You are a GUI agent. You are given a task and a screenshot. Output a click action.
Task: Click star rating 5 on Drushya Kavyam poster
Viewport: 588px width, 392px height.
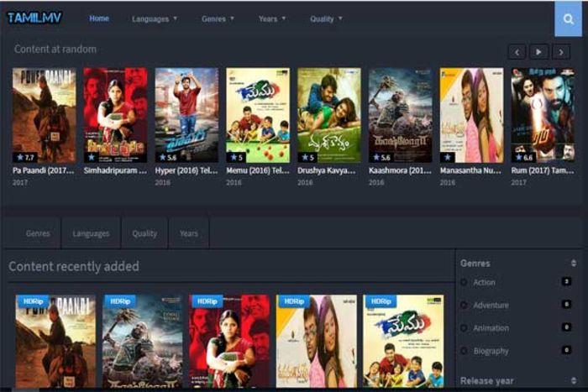click(307, 158)
